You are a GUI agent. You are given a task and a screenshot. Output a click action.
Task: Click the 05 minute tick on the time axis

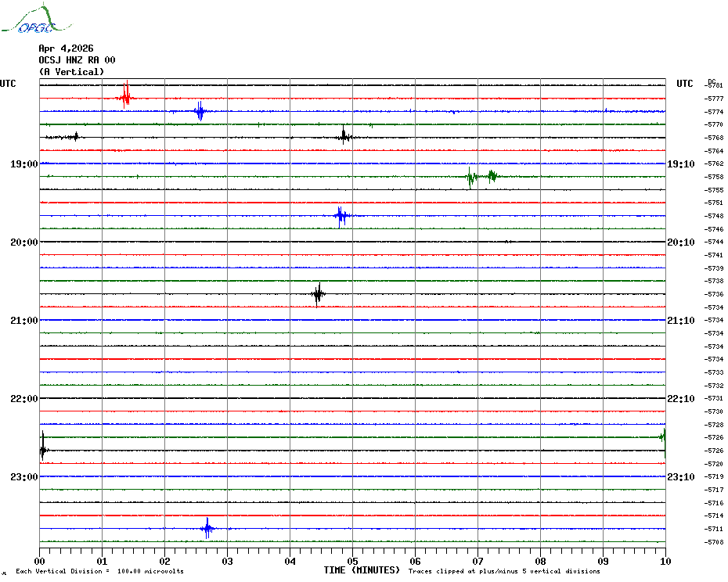352,561
